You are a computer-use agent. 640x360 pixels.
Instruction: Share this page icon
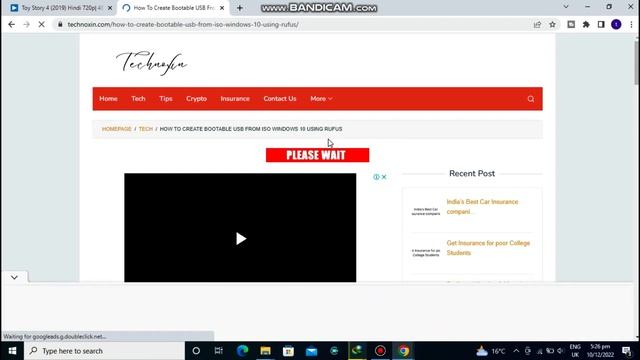[537, 24]
